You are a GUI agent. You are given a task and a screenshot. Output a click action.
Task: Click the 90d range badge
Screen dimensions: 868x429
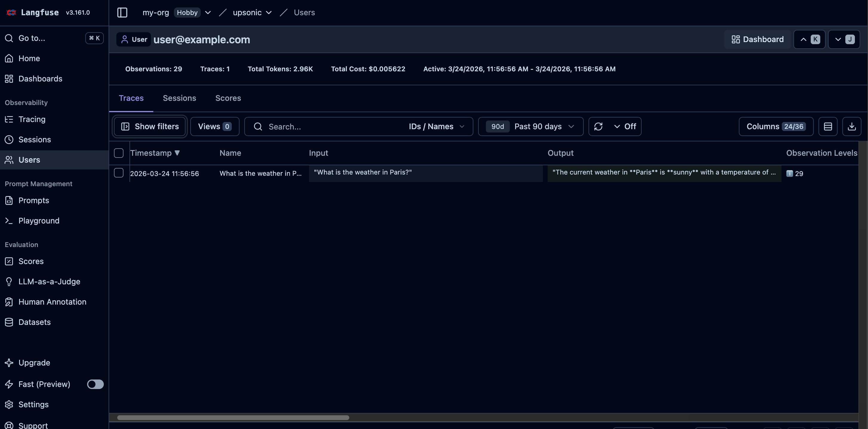point(497,126)
